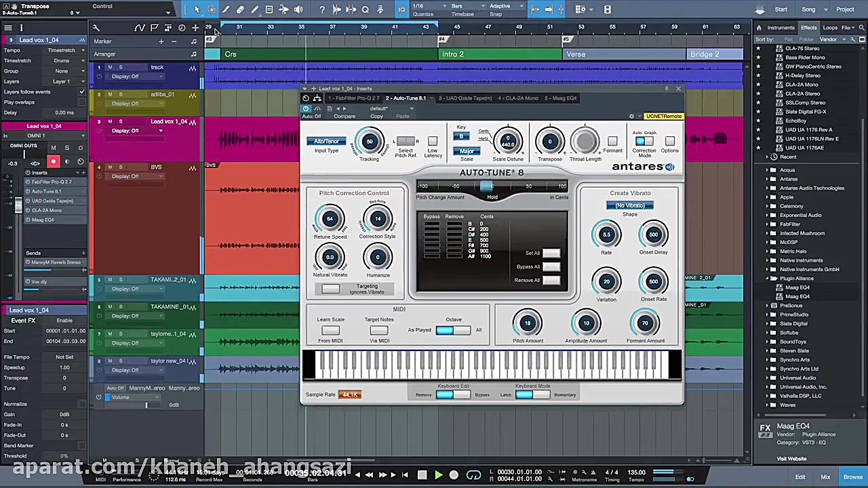This screenshot has width=868, height=488.
Task: Toggle the Low Latency button in Auto-Tune
Action: point(433,142)
